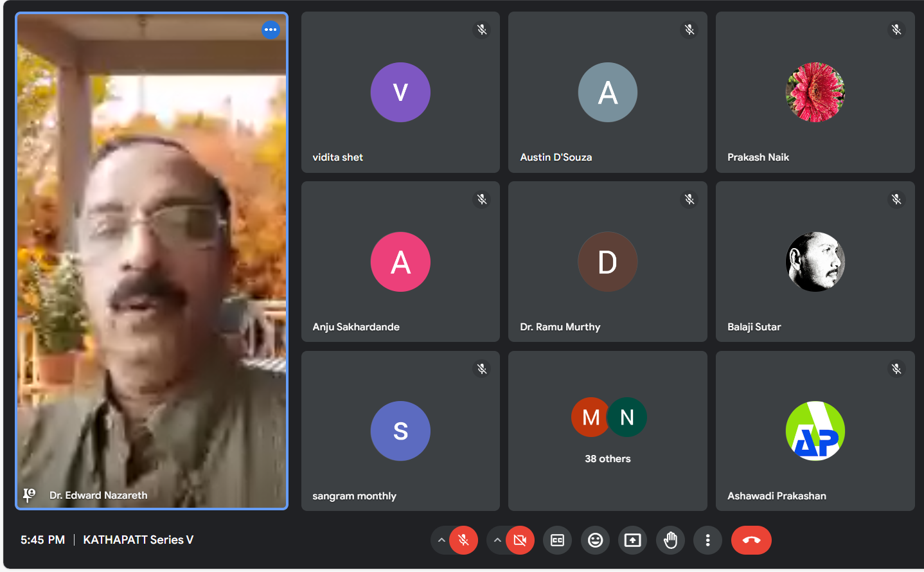
Task: Click Anju Sakhardande's pink avatar circle
Action: [x=400, y=262]
